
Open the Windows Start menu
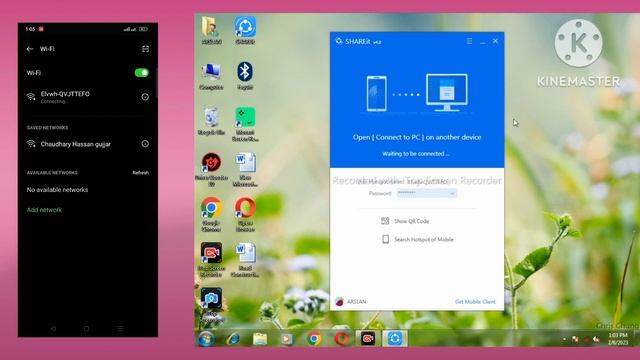pyautogui.click(x=206, y=339)
